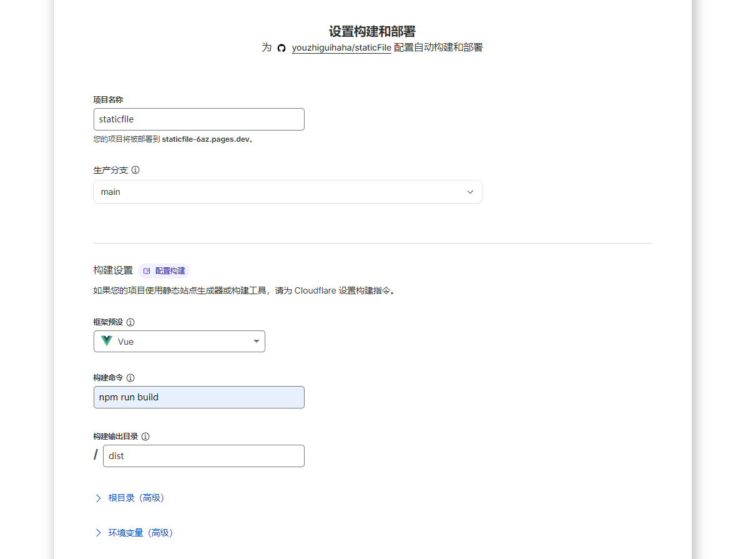Viewport: 756px width, 559px height.
Task: Click the chevron arrow beside 根目录（高级）
Action: [98, 498]
